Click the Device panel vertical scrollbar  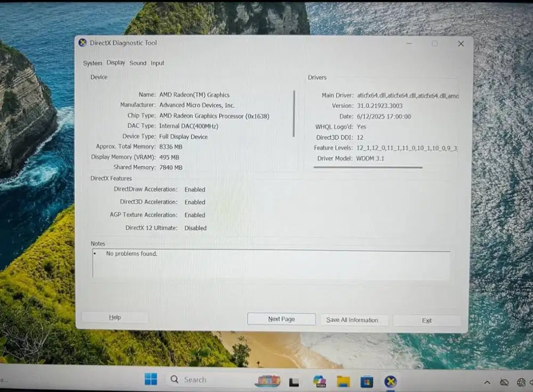coord(294,113)
